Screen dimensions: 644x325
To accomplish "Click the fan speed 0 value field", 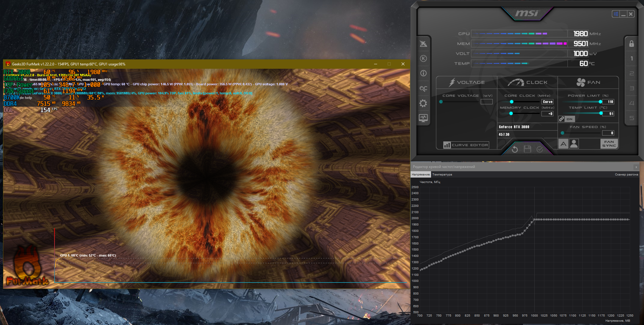I will (608, 133).
